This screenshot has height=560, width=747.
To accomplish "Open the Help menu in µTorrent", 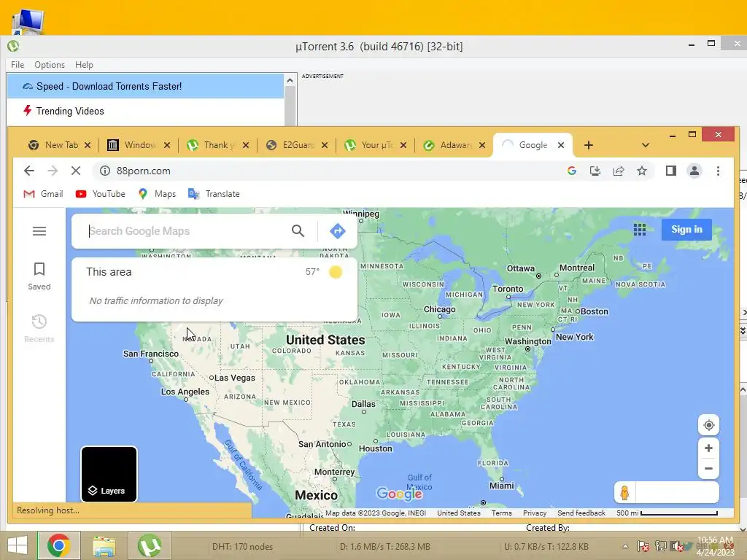I will tap(84, 65).
